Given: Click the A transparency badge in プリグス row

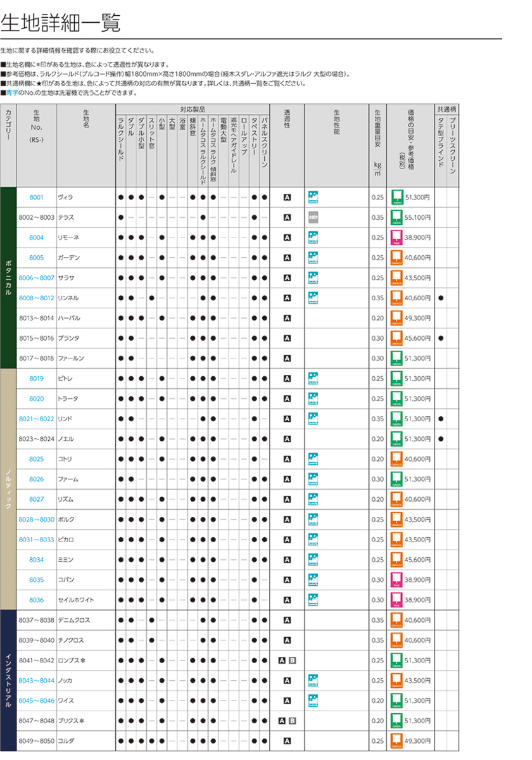Looking at the screenshot, I should pos(282,721).
